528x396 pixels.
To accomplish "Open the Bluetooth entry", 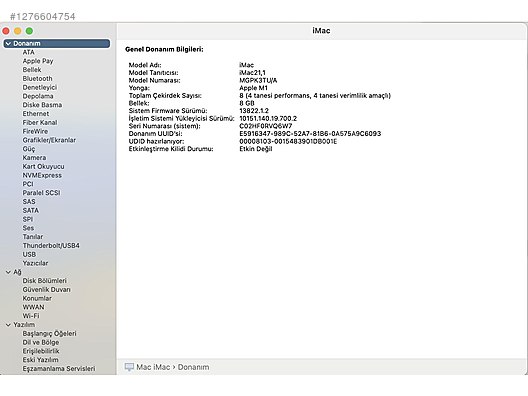I will coord(37,78).
